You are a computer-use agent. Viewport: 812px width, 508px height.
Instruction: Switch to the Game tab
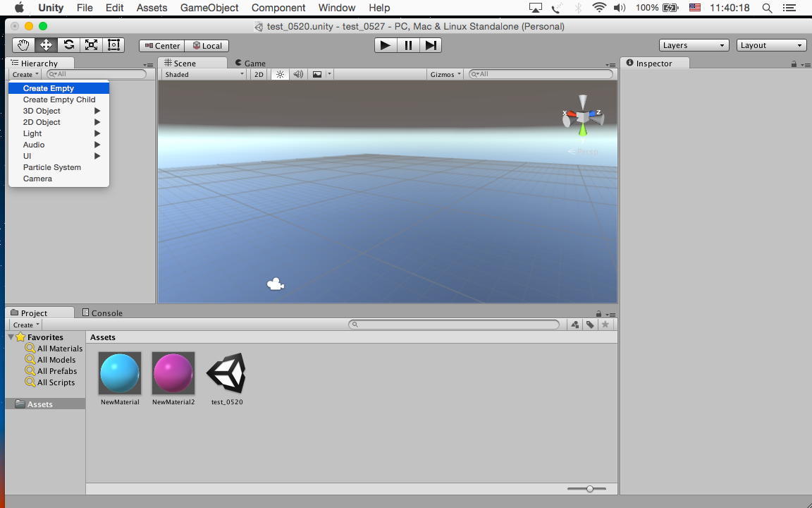250,64
